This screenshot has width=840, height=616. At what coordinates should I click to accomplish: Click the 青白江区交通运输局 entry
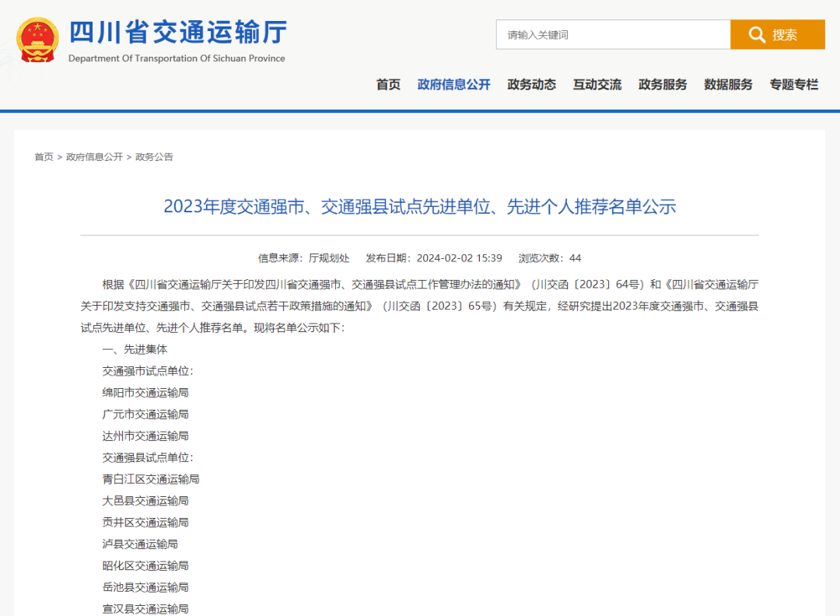click(151, 479)
